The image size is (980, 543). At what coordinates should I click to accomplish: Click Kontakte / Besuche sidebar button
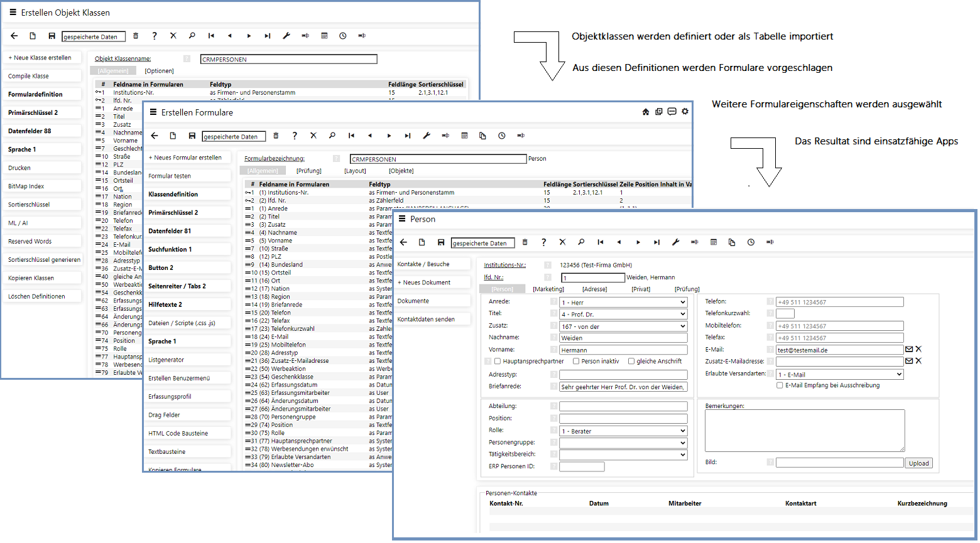click(x=433, y=264)
